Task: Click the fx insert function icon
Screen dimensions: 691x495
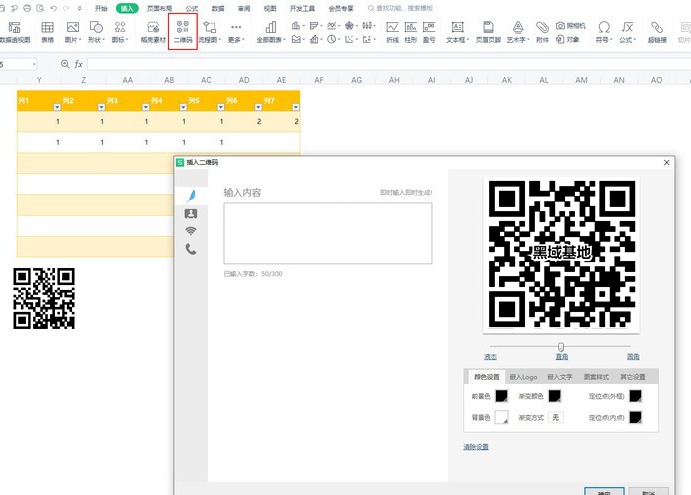Action: coord(78,64)
